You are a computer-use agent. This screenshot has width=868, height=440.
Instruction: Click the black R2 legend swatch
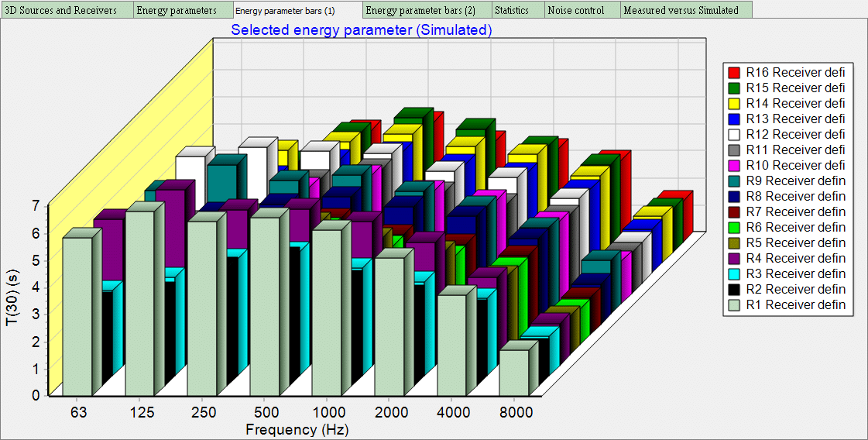[734, 289]
